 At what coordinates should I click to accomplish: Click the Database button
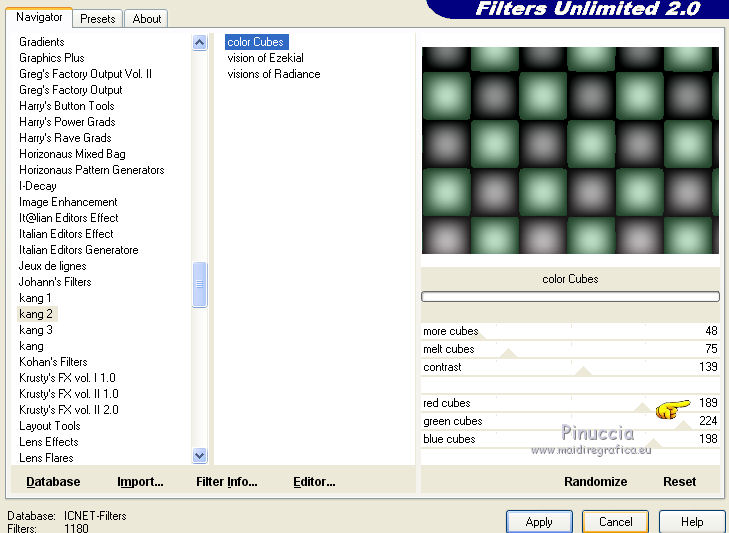tap(53, 482)
